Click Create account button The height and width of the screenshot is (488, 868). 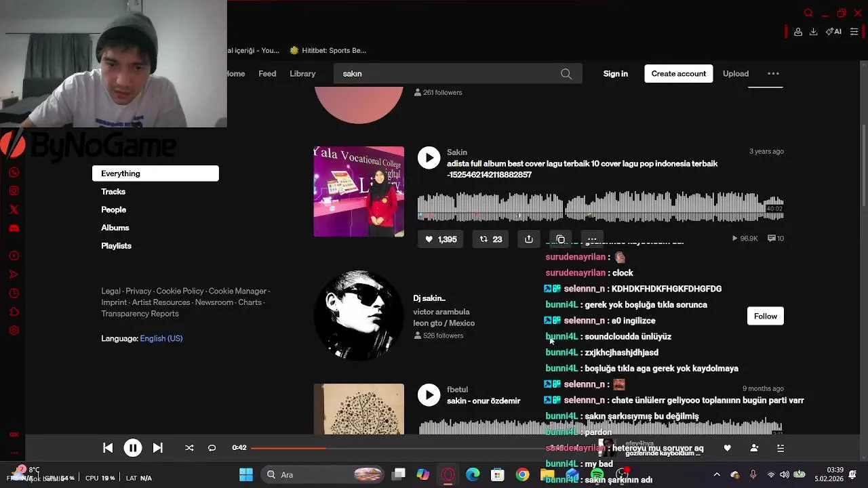click(679, 74)
